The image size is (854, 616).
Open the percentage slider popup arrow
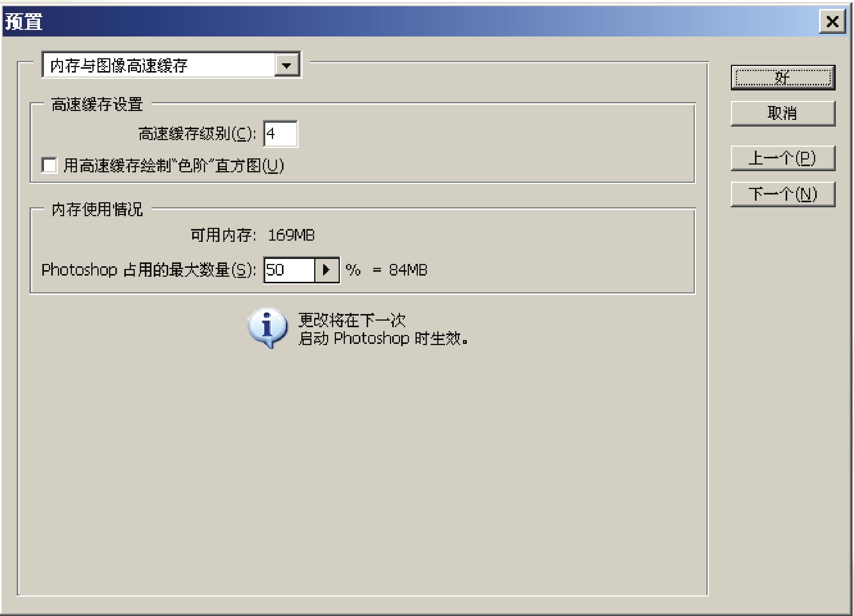click(327, 270)
